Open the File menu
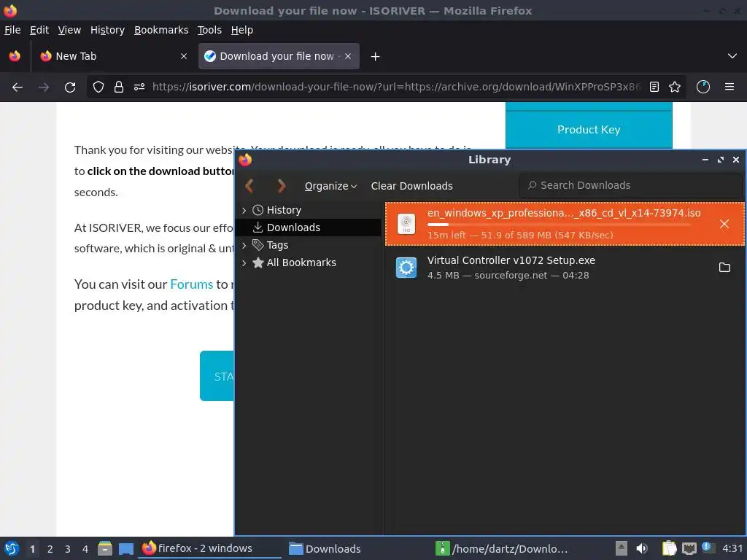 (x=12, y=30)
